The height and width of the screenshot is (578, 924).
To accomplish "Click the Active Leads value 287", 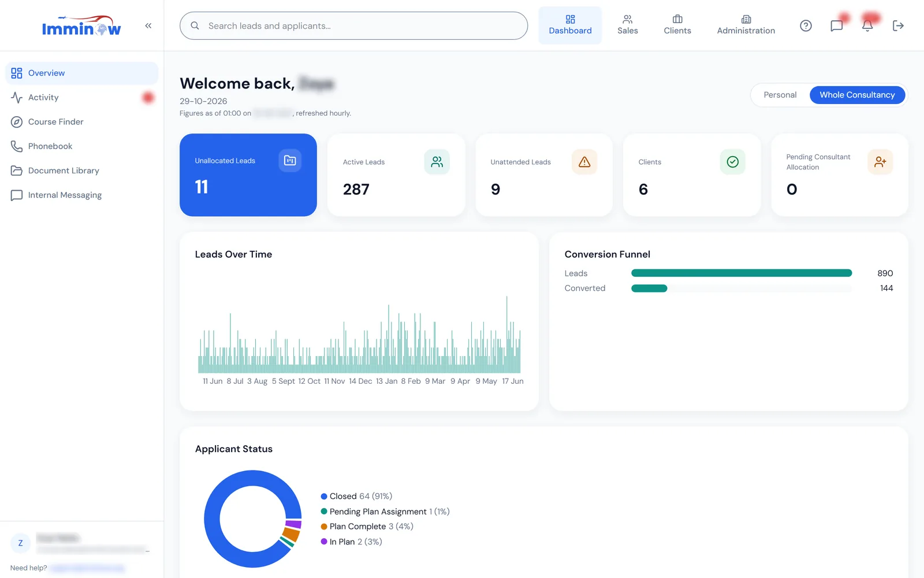I will (356, 190).
